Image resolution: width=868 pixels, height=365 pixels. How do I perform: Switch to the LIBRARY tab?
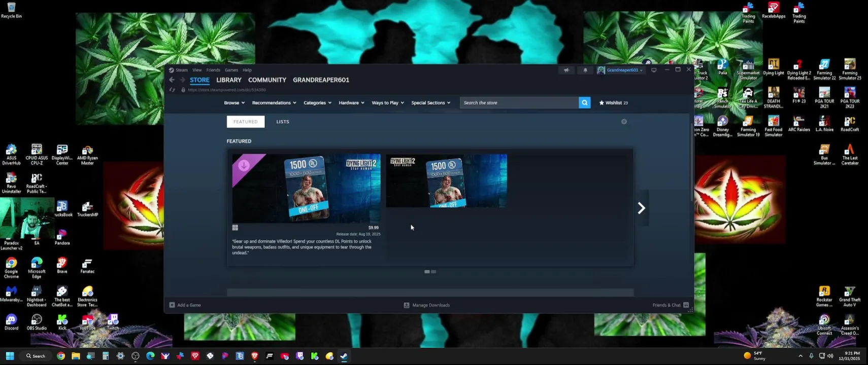click(229, 80)
